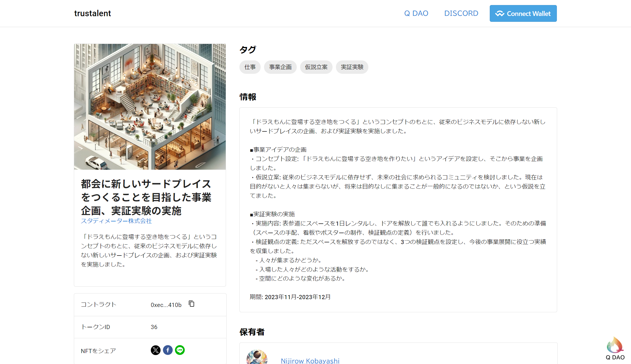Select the contract address text 0xec...410b
The width and height of the screenshot is (631, 364).
pos(166,305)
